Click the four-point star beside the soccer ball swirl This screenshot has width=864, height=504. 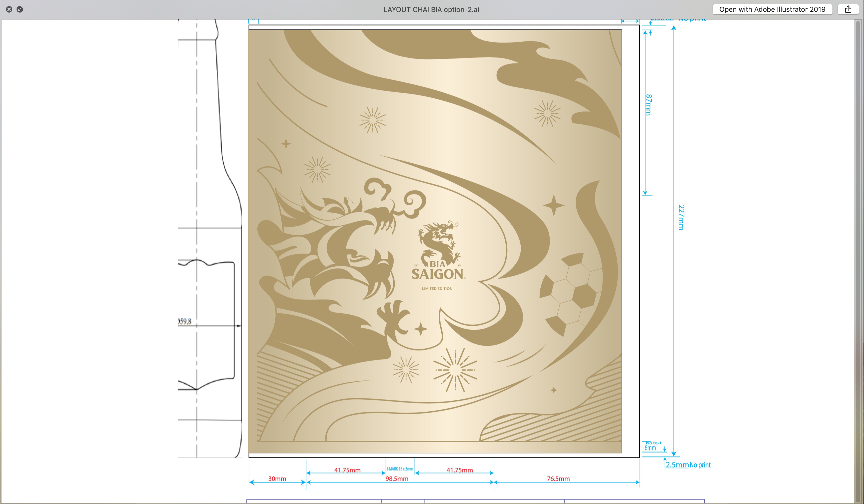coord(553,205)
